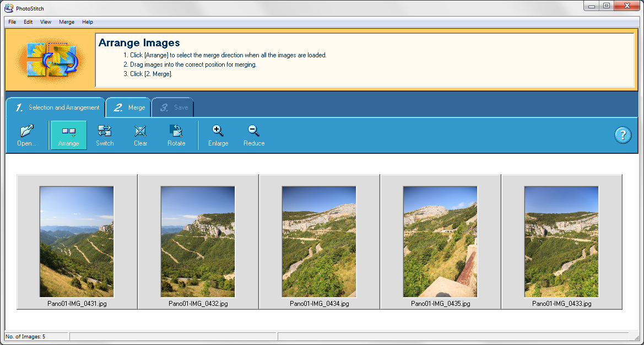Screen dimensions: 644x345
Task: Open help via blue question mark icon
Action: click(623, 135)
